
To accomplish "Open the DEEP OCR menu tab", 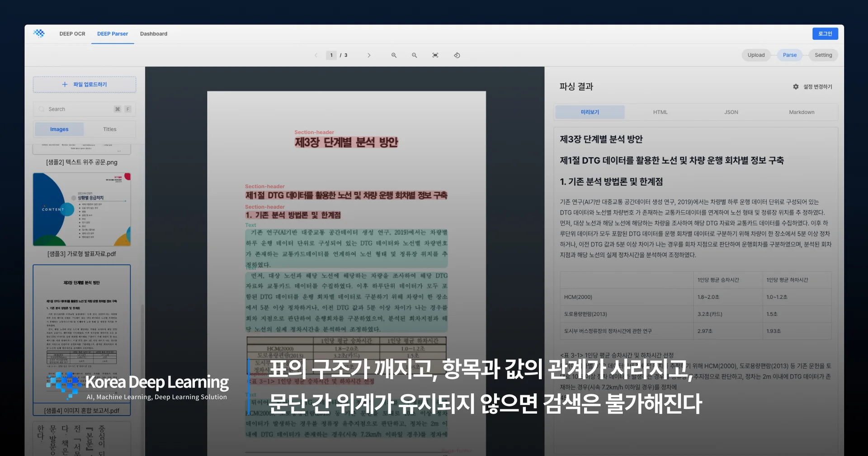I will pyautogui.click(x=72, y=34).
